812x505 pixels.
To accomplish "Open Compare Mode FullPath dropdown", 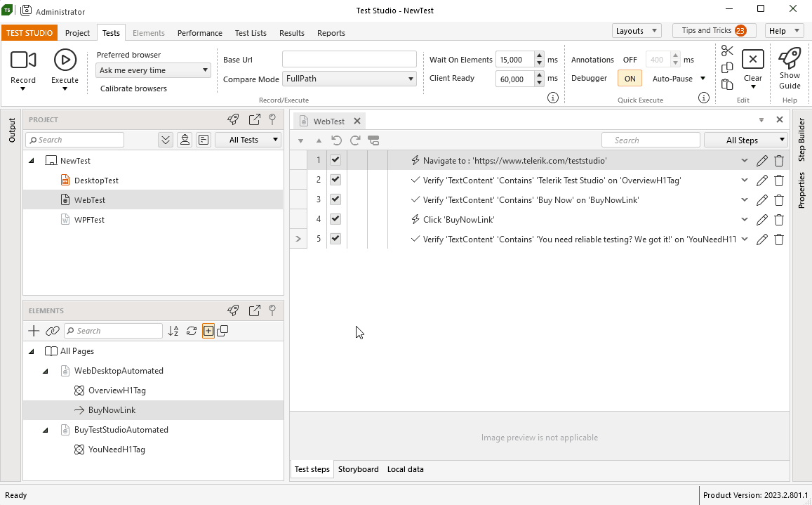I will (350, 79).
